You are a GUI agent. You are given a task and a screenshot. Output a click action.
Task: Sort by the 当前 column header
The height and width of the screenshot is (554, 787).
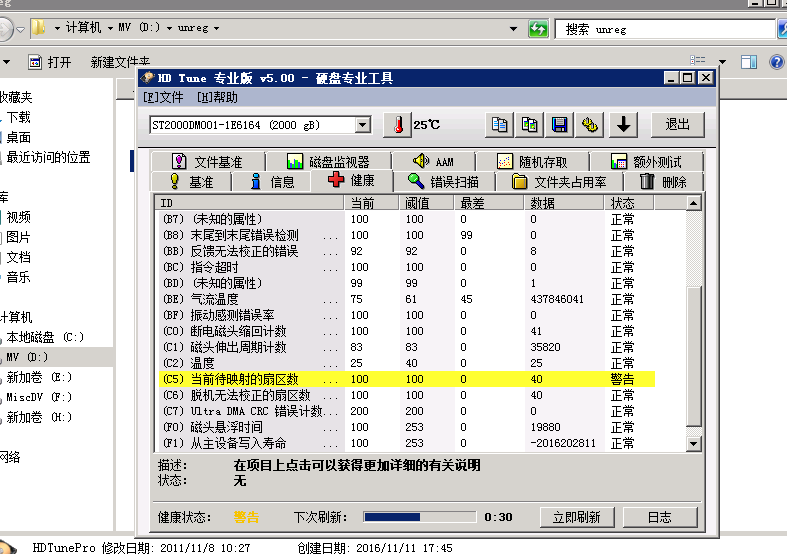pos(371,203)
